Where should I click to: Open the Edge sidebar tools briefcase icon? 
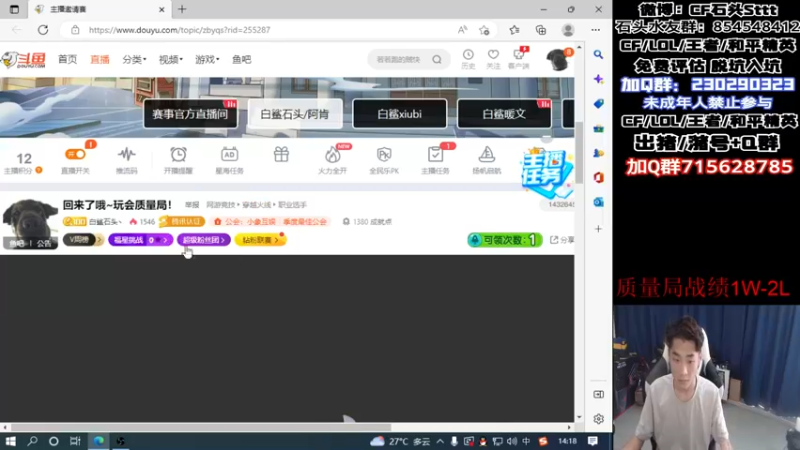(x=598, y=128)
